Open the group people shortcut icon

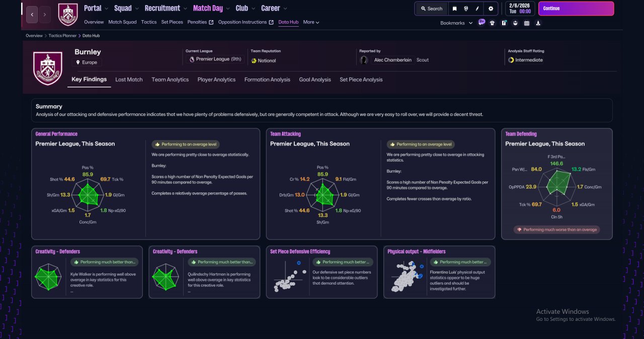[515, 23]
